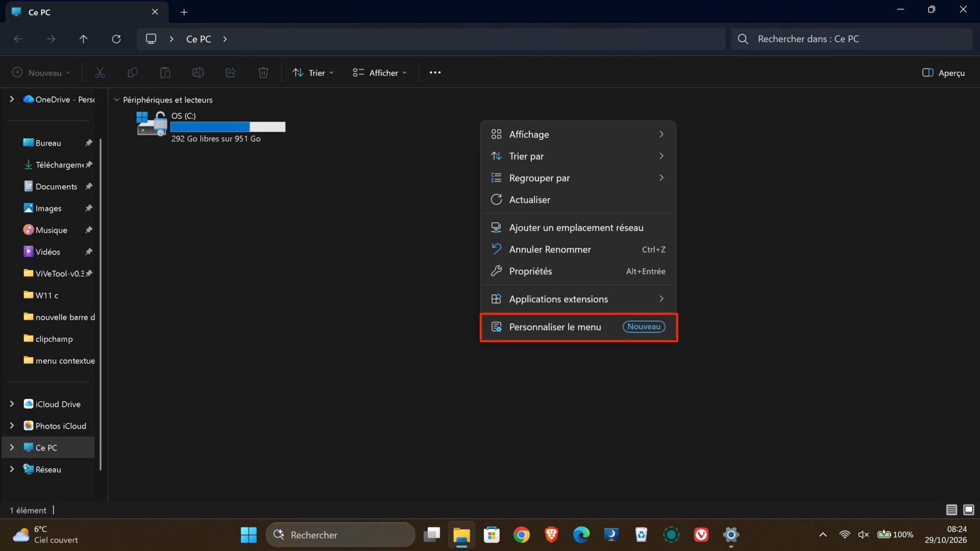Open the Nouveau dropdown button
The image size is (980, 551).
(41, 73)
